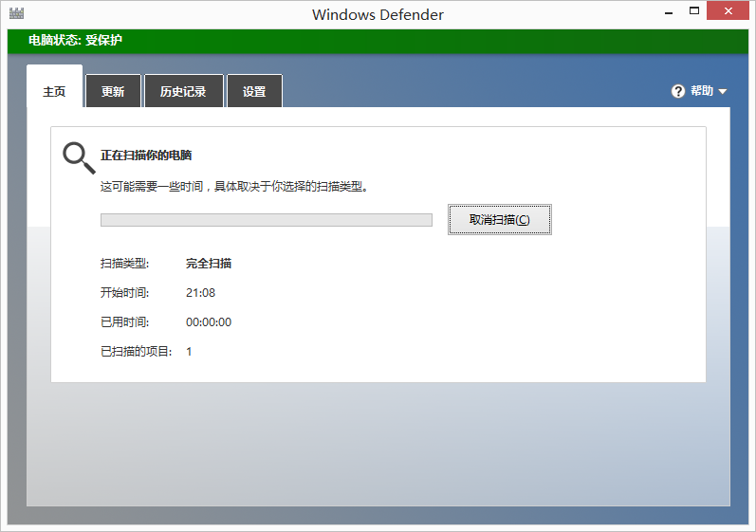Screen dimensions: 756x532
Task: Expand the 帮助 dropdown arrow
Action: click(x=723, y=92)
